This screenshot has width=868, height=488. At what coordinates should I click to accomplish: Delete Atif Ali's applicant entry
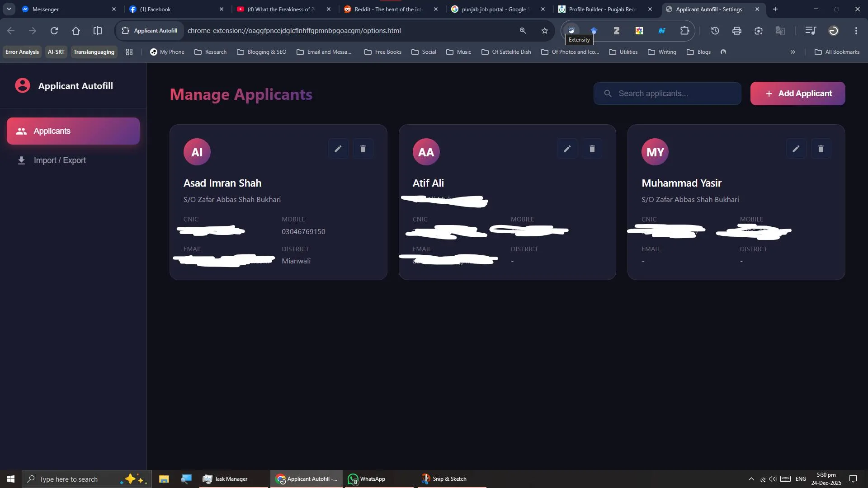[592, 148]
